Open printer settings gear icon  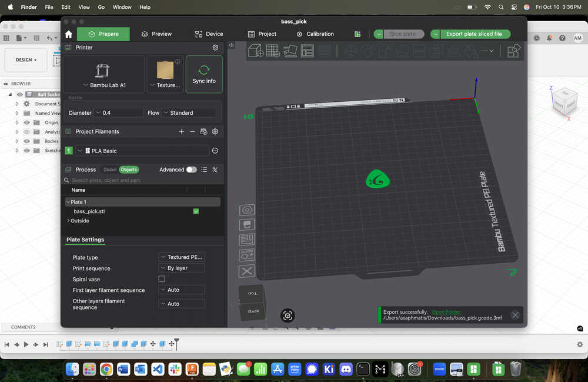(x=215, y=48)
